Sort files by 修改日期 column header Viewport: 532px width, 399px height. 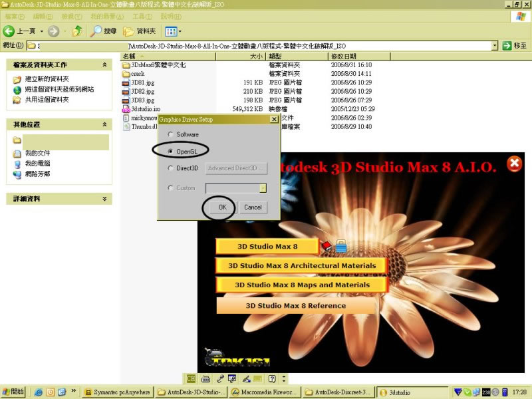tap(359, 57)
